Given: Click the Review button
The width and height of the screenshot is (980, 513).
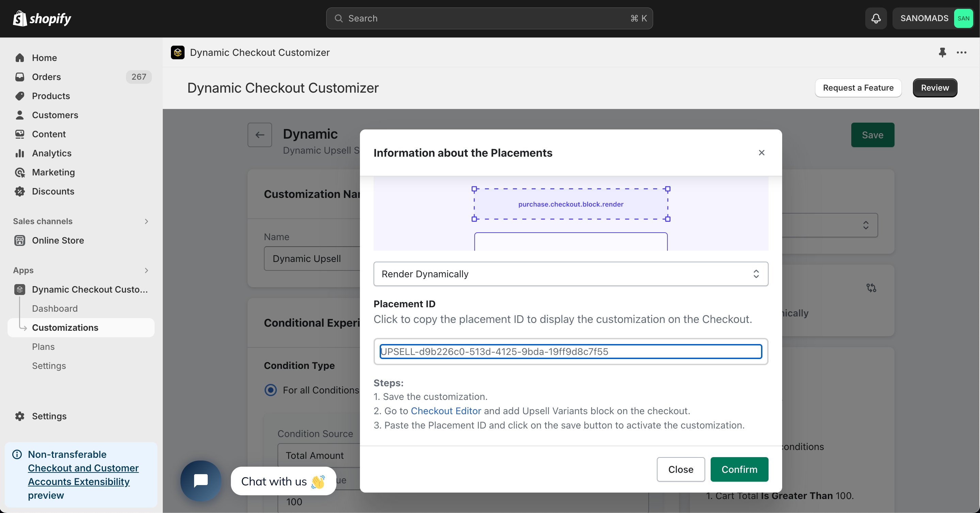Looking at the screenshot, I should (x=935, y=88).
